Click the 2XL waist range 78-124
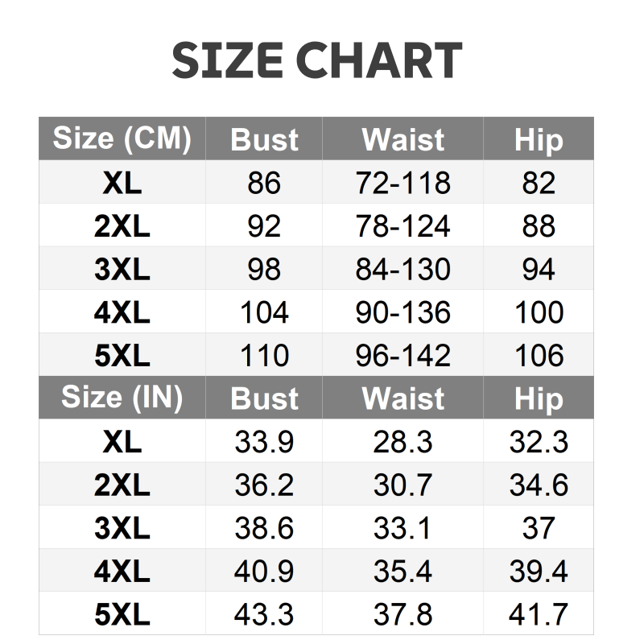Screen dimensions: 644x644 [402, 226]
